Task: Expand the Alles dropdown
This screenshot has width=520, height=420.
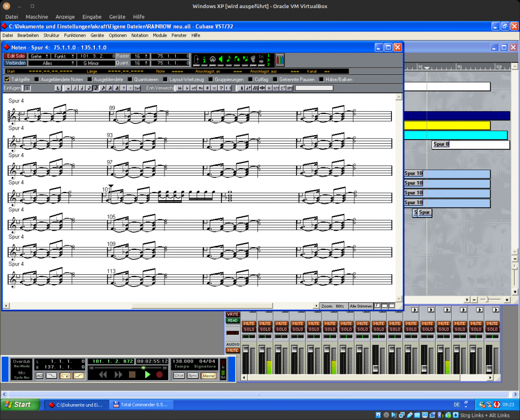Action: point(51,63)
